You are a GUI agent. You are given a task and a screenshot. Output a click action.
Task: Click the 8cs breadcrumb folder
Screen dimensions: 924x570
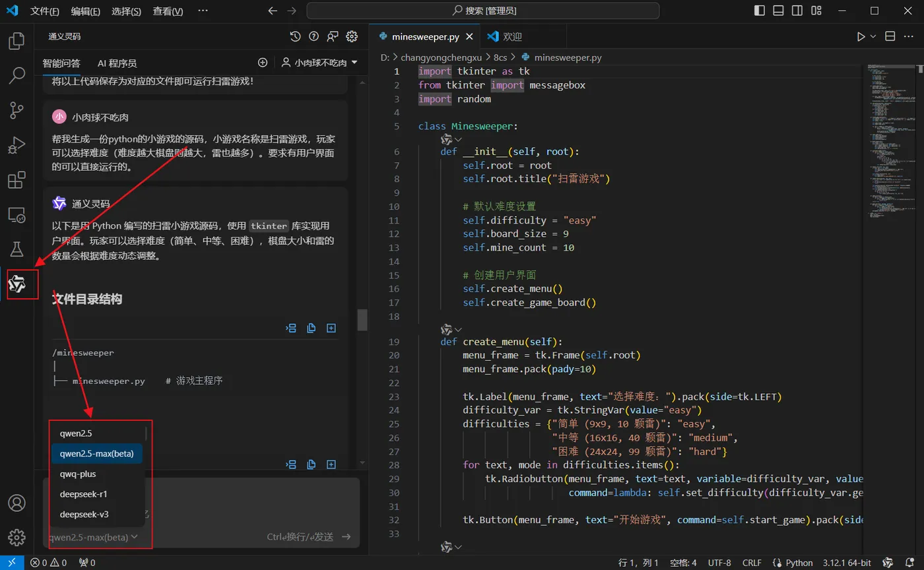tap(500, 57)
